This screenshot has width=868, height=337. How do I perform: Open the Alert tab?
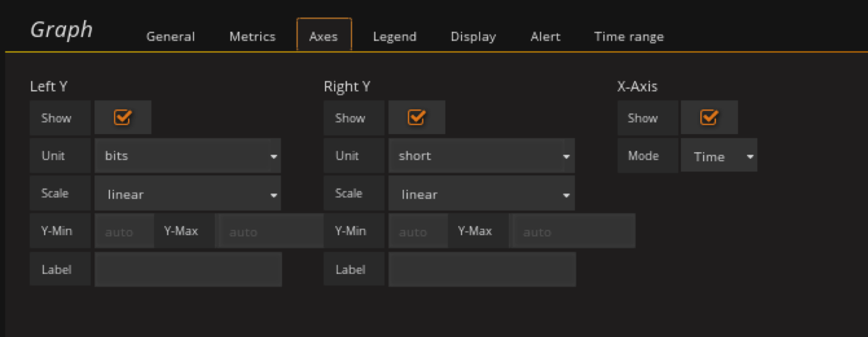(545, 36)
